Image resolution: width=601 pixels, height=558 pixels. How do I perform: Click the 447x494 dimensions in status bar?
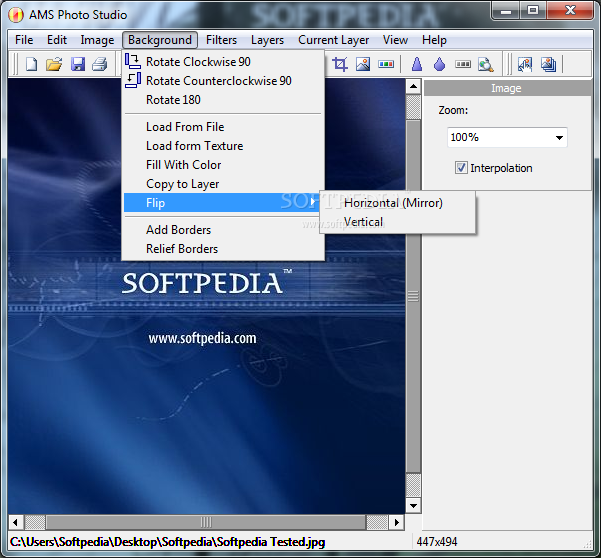click(437, 542)
